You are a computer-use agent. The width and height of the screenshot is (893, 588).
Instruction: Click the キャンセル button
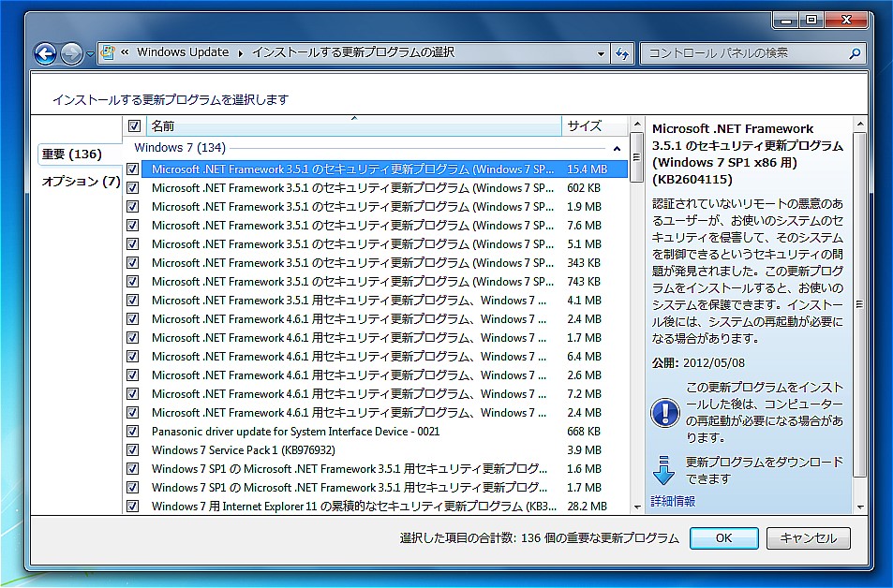coord(808,538)
